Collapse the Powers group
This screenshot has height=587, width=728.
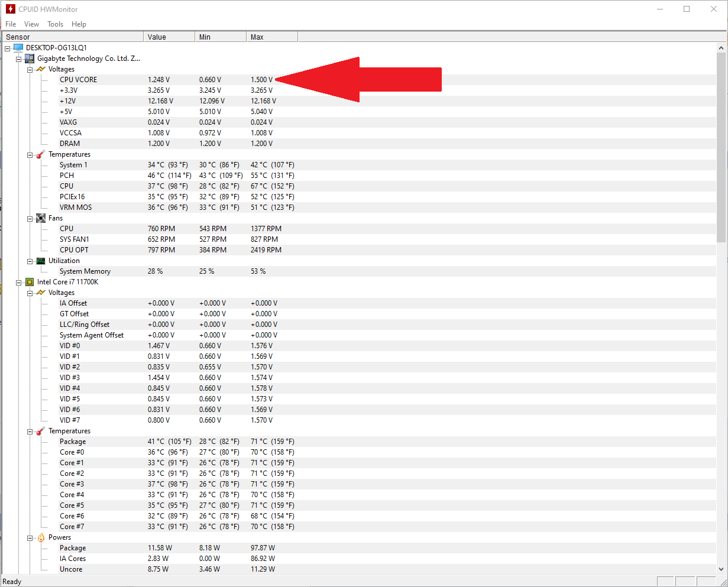tap(30, 537)
